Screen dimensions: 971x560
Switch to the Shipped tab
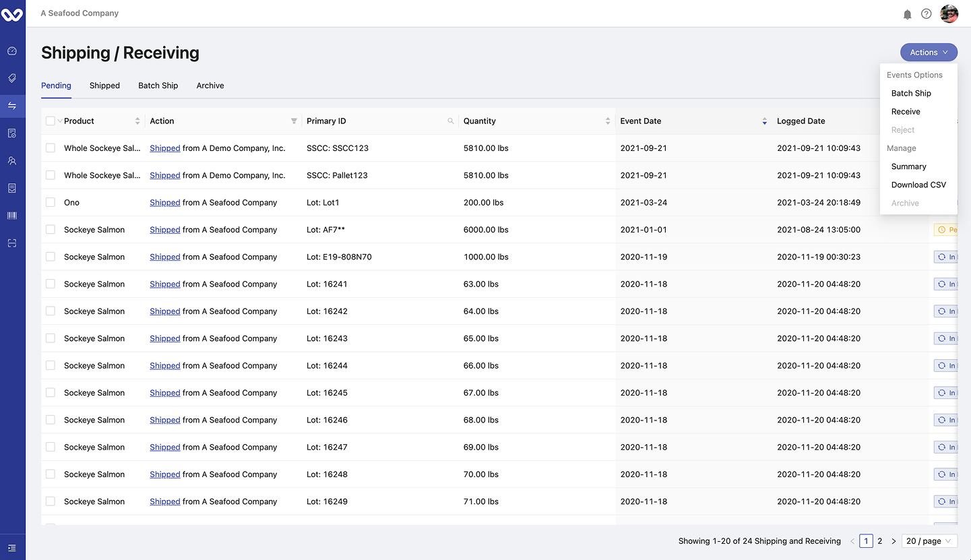click(x=104, y=86)
